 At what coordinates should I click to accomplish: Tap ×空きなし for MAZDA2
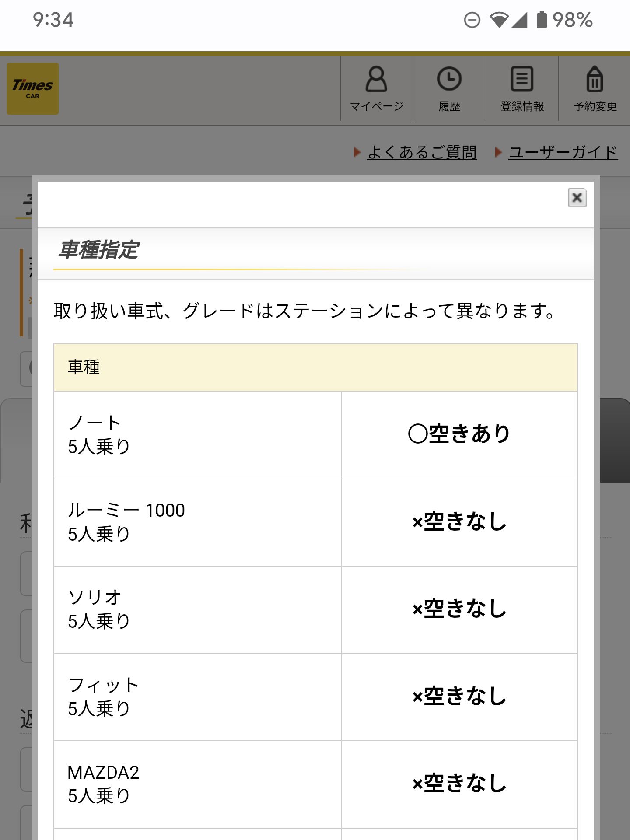pyautogui.click(x=459, y=783)
